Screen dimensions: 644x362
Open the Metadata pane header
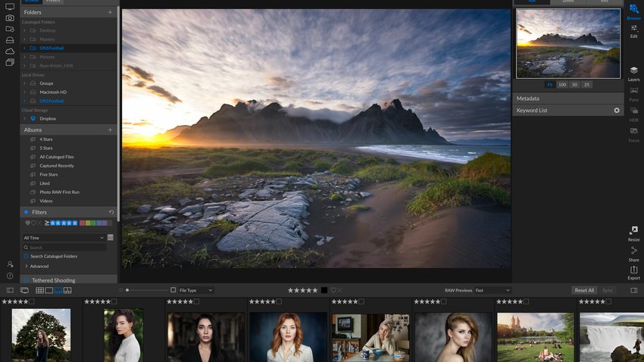point(568,98)
